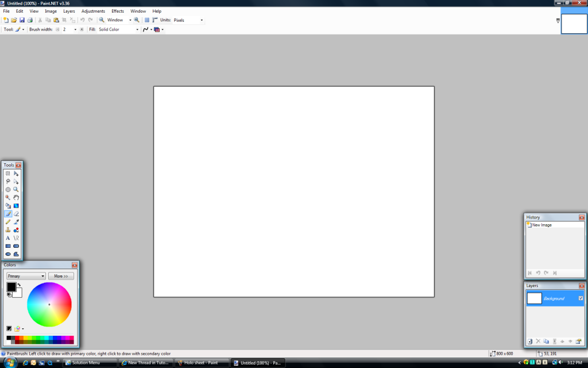Select the Magic Wand tool
Screen dimensions: 588x368
point(8,197)
